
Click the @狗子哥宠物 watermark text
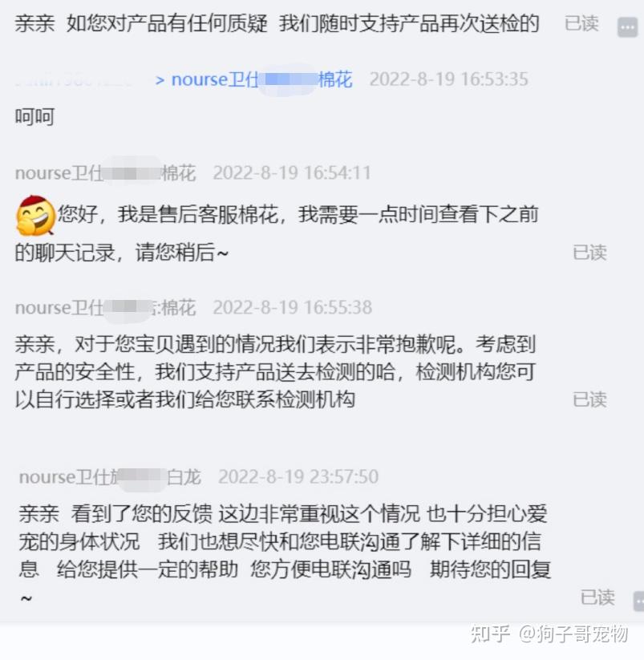pos(573,634)
